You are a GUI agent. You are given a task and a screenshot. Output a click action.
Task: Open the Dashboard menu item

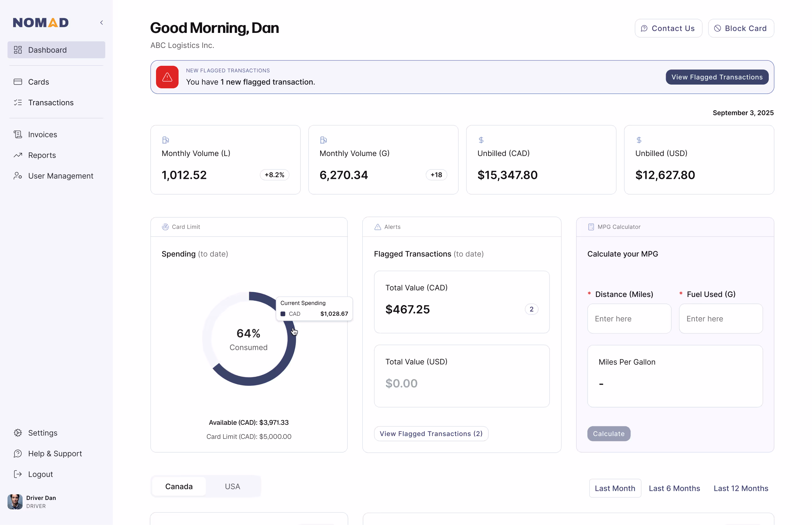[56, 50]
